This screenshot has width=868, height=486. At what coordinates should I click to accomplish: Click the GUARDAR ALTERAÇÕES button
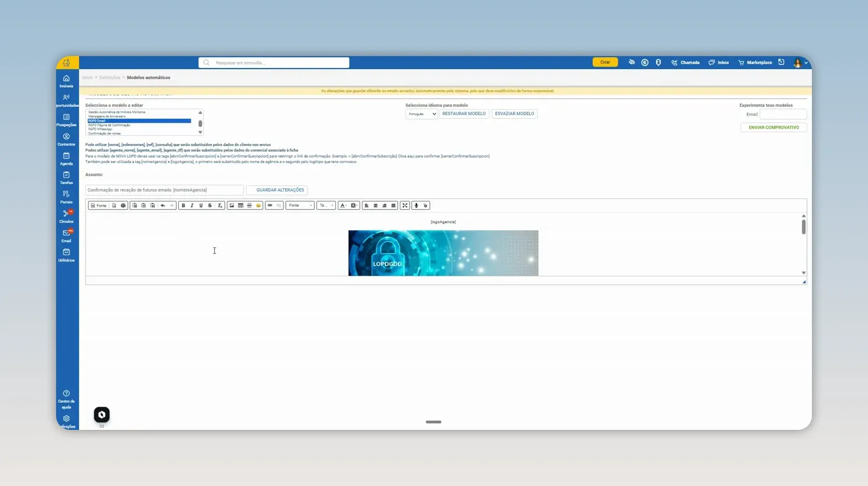(277, 190)
